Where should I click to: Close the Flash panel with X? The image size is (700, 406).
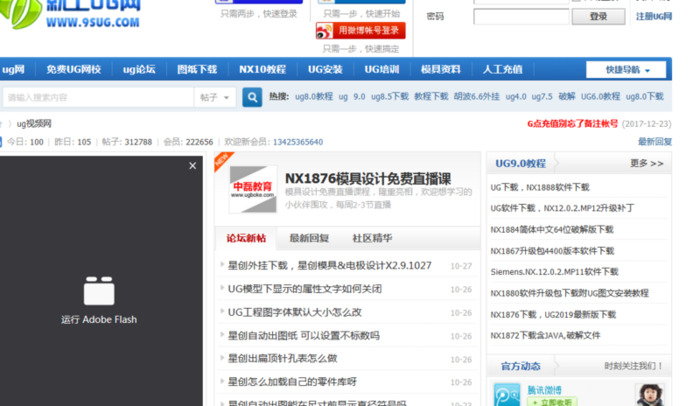(x=192, y=166)
